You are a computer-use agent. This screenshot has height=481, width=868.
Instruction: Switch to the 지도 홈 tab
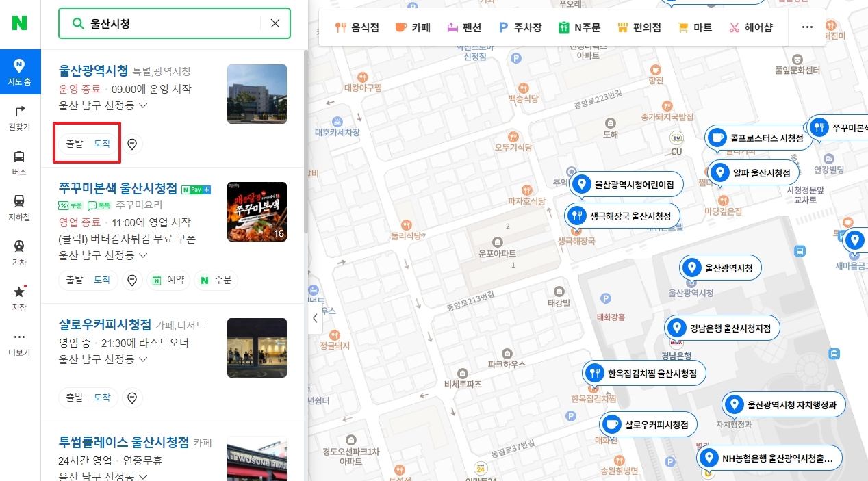point(20,72)
